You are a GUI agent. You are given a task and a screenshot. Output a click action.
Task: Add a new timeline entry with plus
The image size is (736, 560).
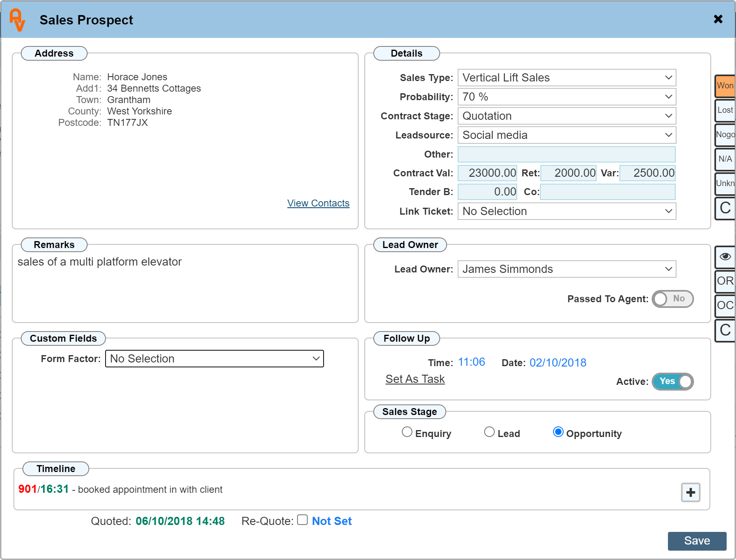[691, 492]
